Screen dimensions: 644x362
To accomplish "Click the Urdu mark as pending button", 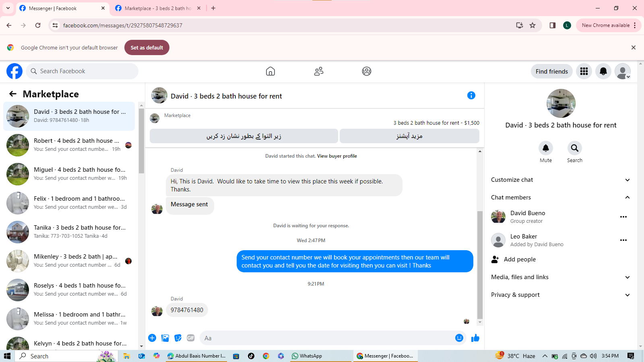I will pos(244,136).
